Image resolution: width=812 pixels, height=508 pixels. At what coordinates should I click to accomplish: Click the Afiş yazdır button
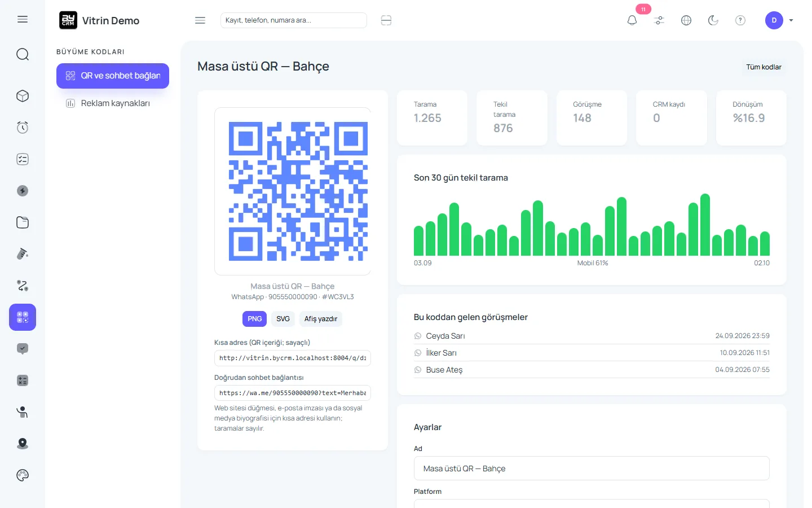tap(321, 319)
